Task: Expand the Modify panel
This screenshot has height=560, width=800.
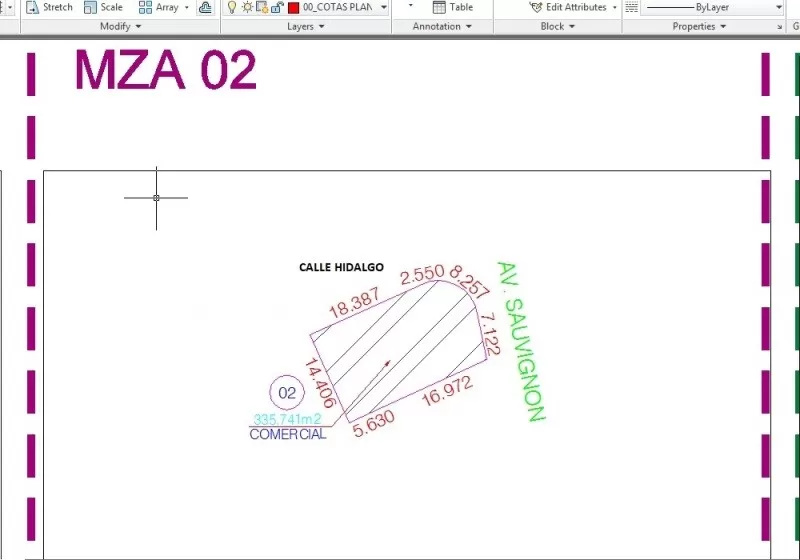Action: click(x=121, y=27)
